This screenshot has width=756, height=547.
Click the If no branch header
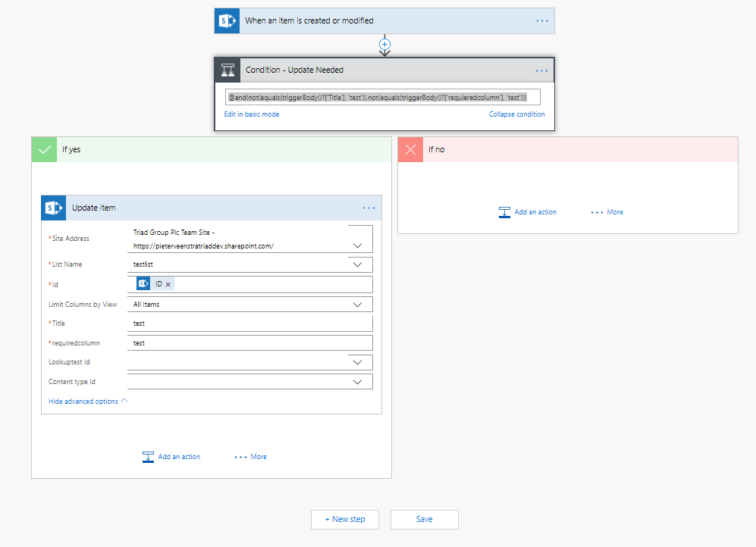[568, 149]
